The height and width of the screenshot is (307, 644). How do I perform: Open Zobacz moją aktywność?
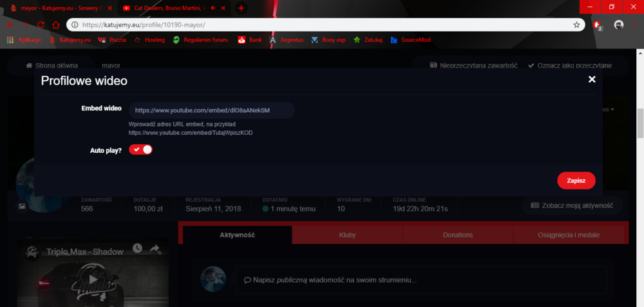click(572, 205)
